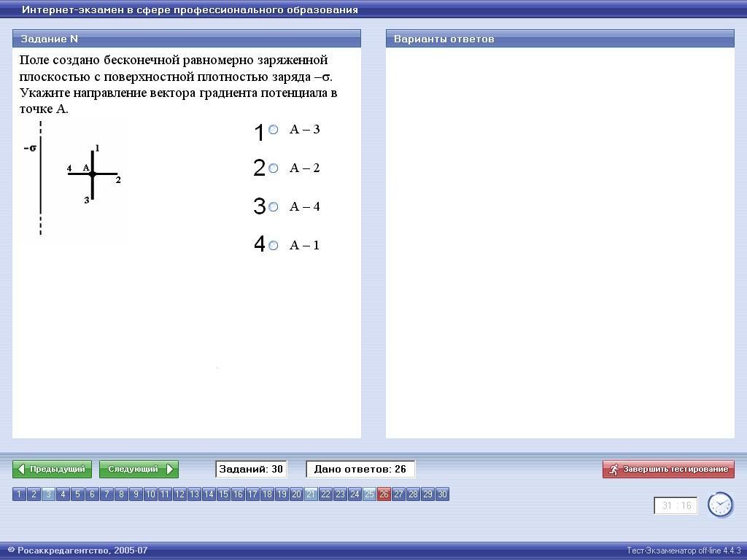Click the timer field showing 31 : 16
This screenshot has height=560, width=747.
tap(676, 506)
